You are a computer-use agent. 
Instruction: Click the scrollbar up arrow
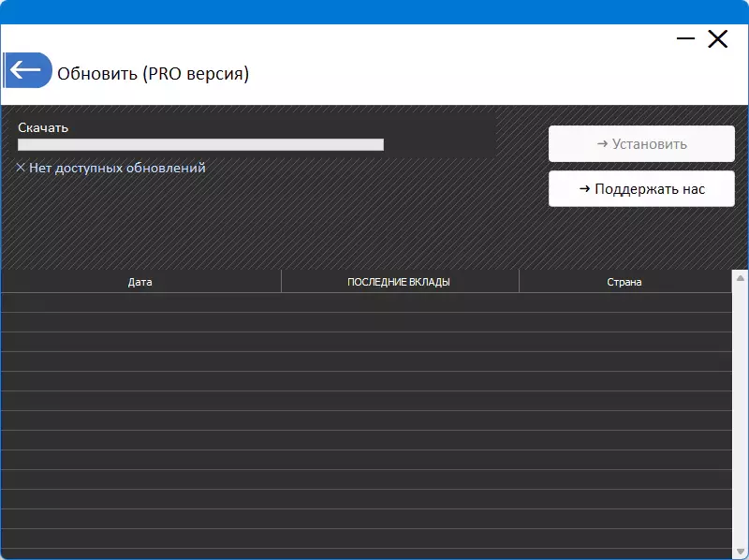pyautogui.click(x=741, y=278)
